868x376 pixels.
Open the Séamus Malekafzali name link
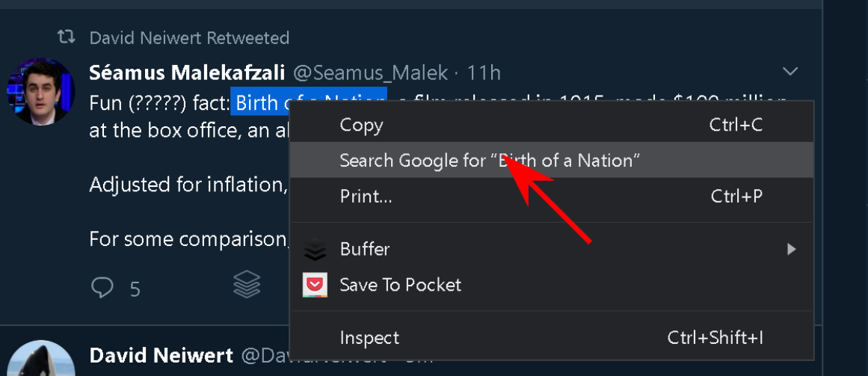[x=187, y=73]
